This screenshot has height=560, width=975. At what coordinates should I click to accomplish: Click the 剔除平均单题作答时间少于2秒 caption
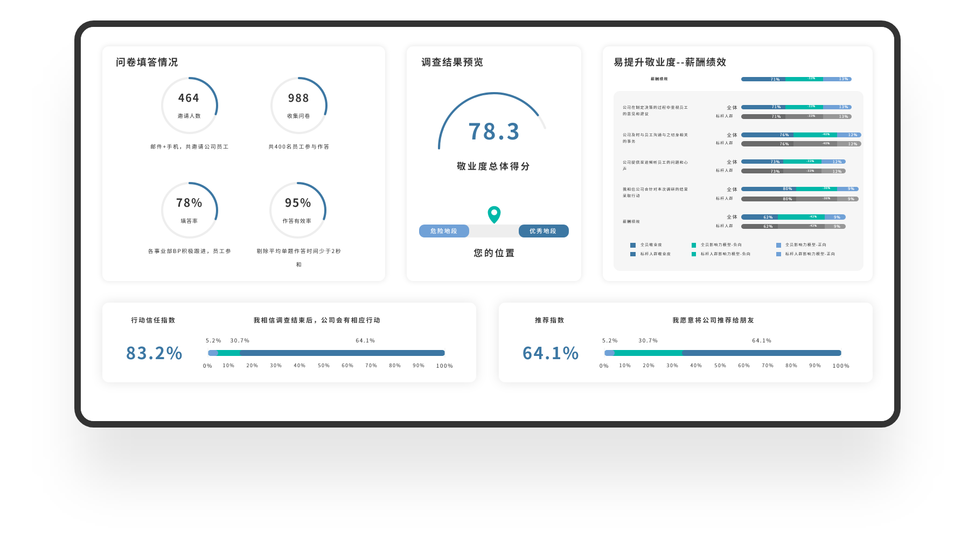point(299,251)
